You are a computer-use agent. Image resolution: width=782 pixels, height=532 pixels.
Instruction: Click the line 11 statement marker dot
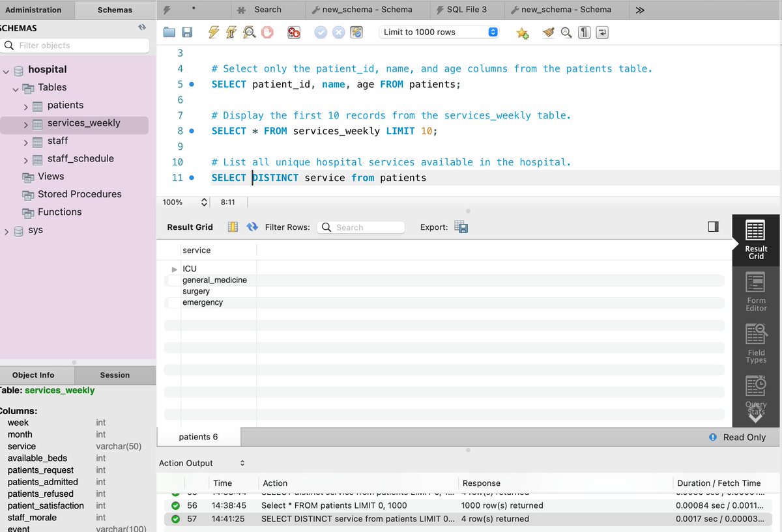192,178
